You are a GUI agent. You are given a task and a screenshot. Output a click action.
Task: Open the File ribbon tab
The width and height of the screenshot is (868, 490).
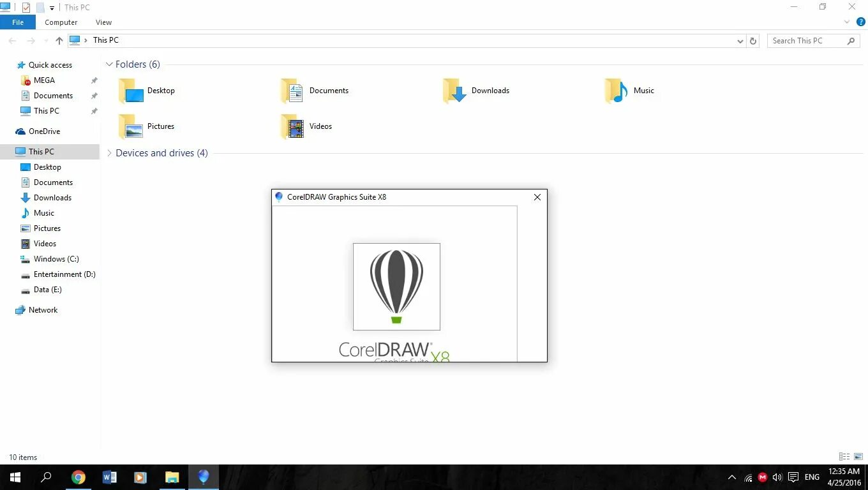click(18, 22)
